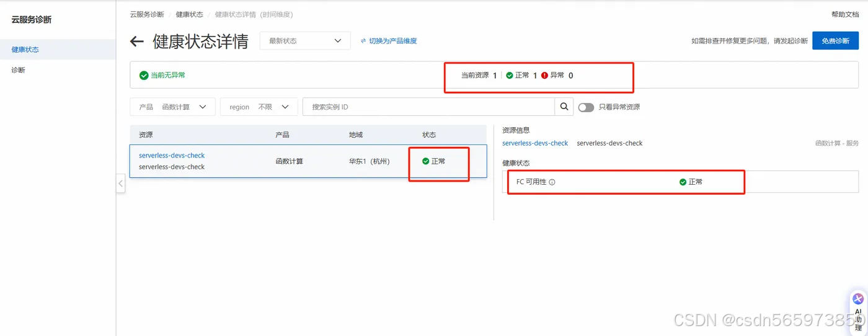Click the 资源 column header
Image resolution: width=868 pixels, height=336 pixels.
click(146, 135)
